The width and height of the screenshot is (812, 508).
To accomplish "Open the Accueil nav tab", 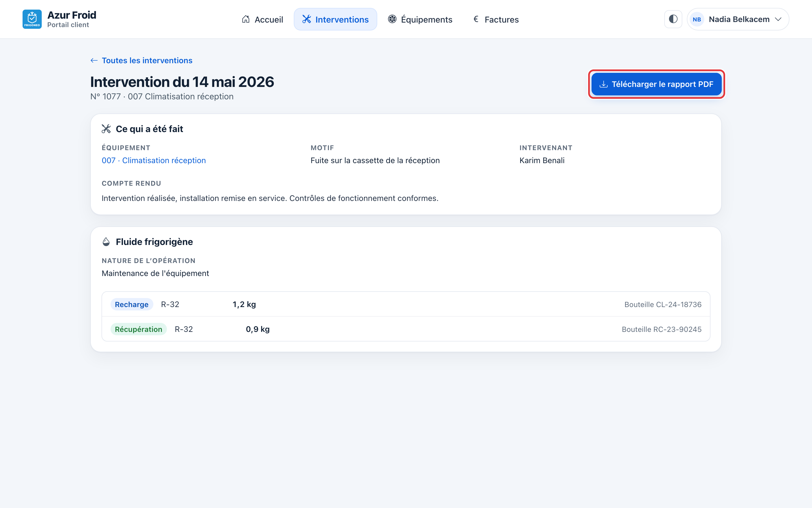I will [x=262, y=19].
